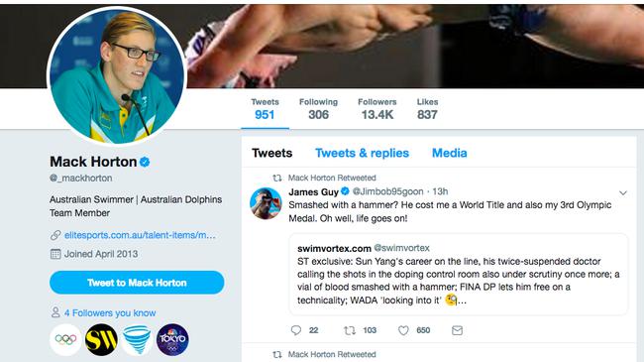Screen dimensions: 644x362
Task: Select the Tweets tab above the timeline
Action: click(271, 153)
